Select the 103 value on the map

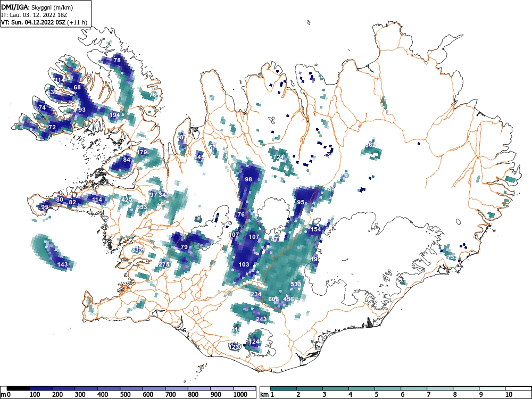244,264
